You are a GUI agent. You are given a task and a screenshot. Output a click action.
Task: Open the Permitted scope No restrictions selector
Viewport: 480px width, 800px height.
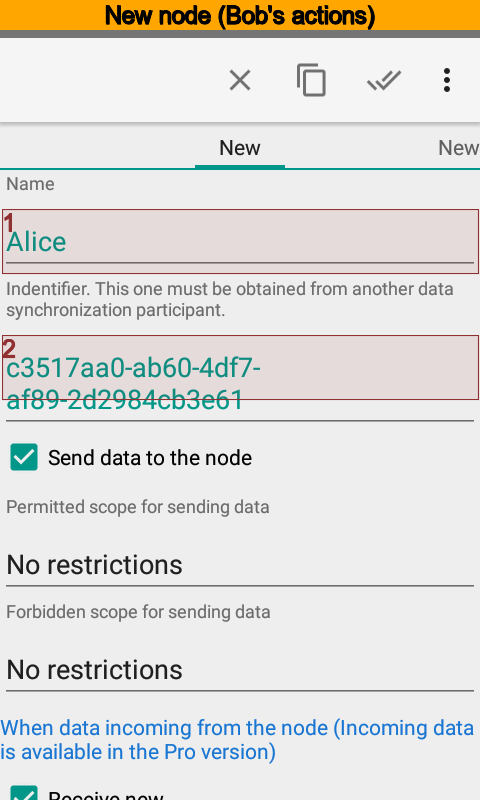240,565
